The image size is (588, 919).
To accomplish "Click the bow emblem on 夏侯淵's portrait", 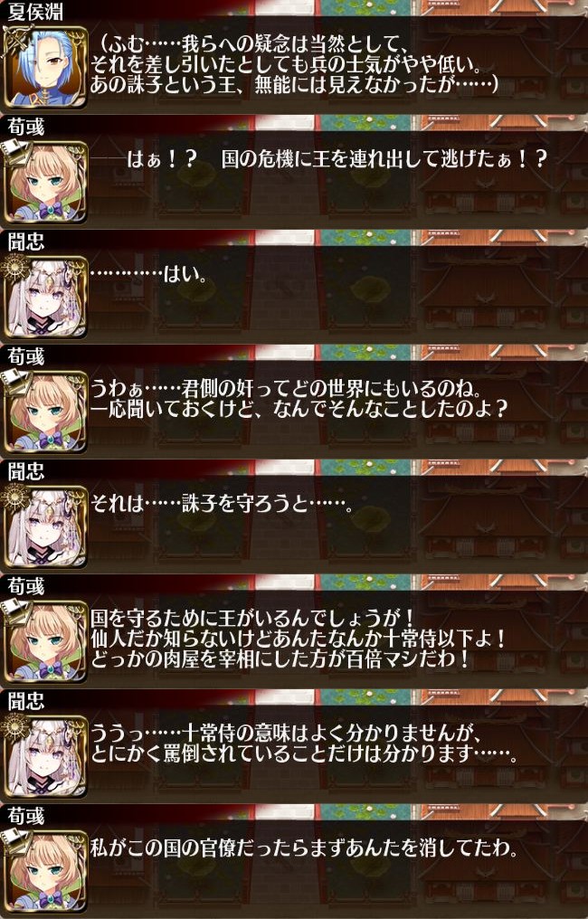I will coord(13,37).
